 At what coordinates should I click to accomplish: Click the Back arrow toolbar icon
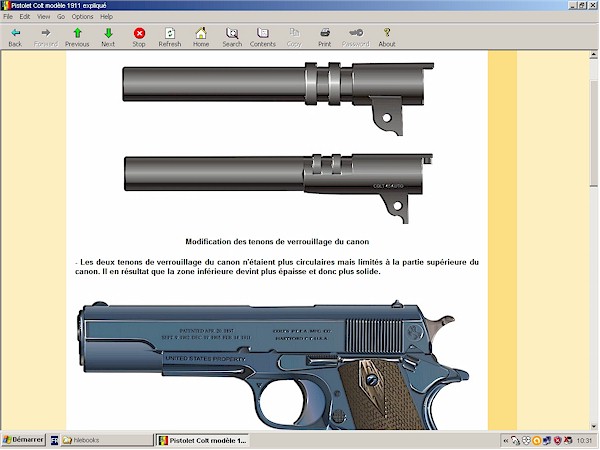pyautogui.click(x=15, y=33)
